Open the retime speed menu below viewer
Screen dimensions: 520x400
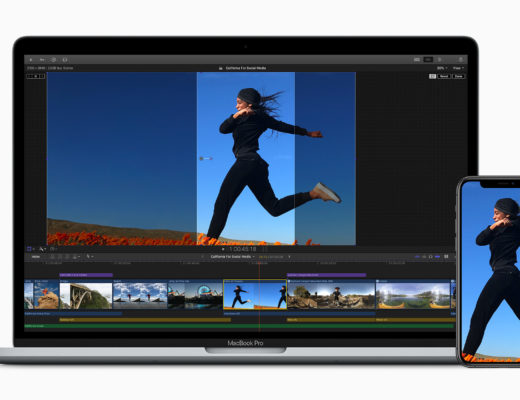coord(53,249)
